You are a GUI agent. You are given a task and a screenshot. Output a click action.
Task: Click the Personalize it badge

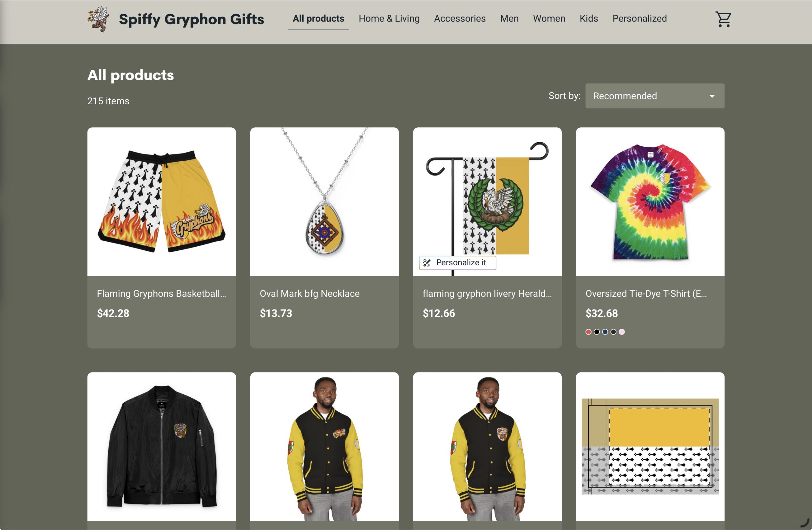click(457, 262)
